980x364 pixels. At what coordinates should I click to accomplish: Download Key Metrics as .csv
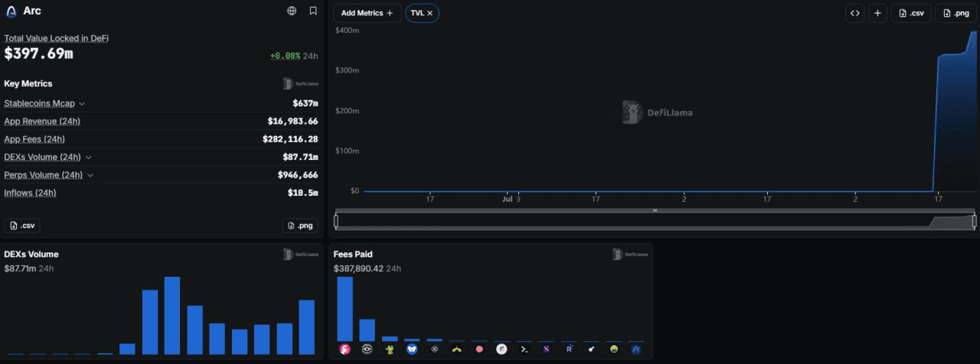pyautogui.click(x=22, y=225)
